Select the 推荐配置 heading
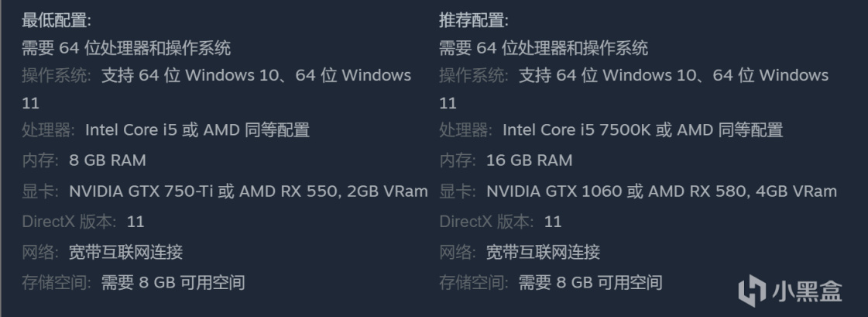Screen dimensions: 868x317 pyautogui.click(x=474, y=20)
